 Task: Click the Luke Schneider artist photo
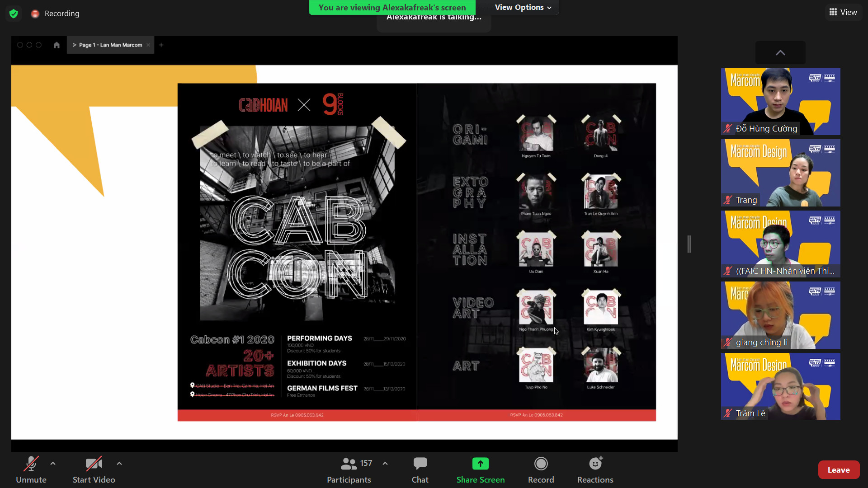tap(601, 366)
